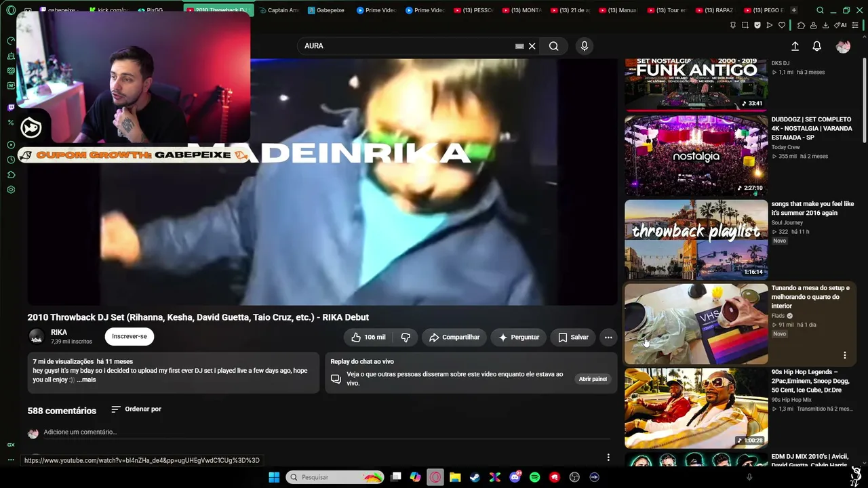Open the extensions cube icon in the sidebar
The height and width of the screenshot is (488, 868).
(11, 175)
